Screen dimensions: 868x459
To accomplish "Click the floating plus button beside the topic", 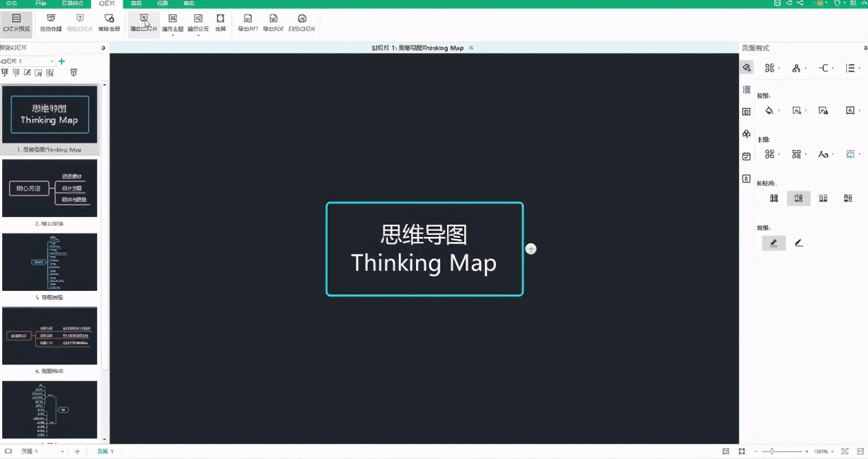I will (x=530, y=249).
